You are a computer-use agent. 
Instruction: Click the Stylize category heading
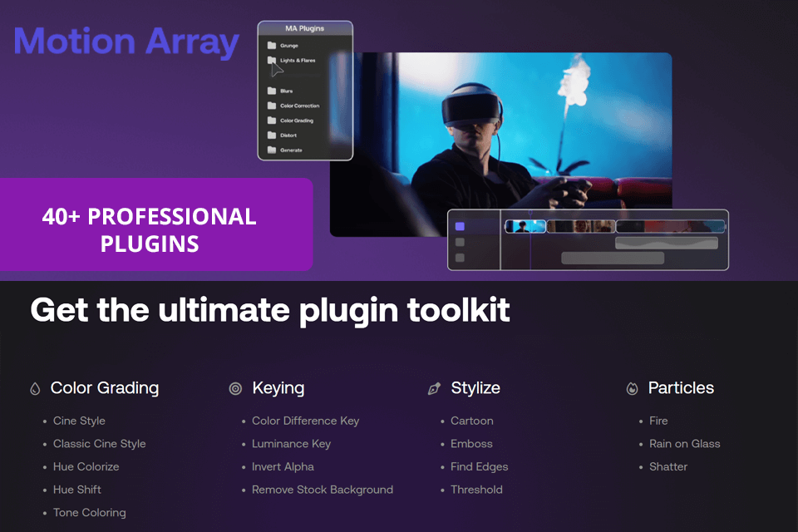[x=475, y=388]
